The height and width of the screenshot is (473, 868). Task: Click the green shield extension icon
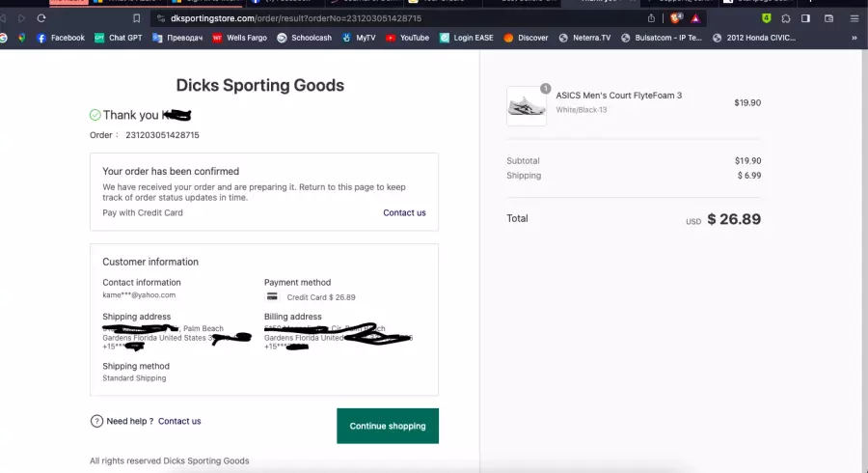766,18
